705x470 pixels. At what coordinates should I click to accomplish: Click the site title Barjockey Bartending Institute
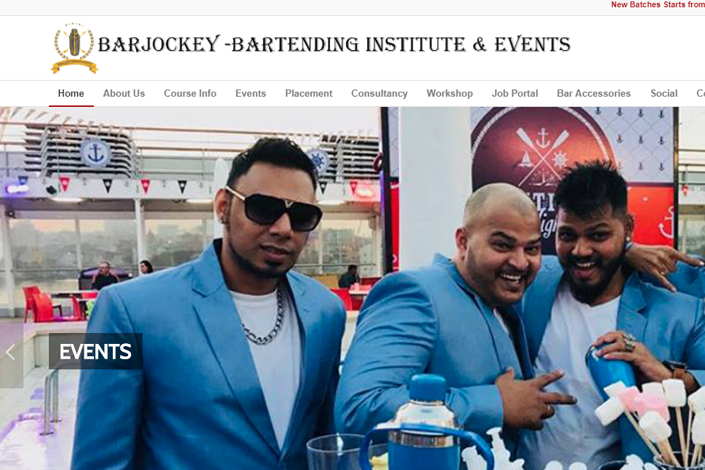point(334,44)
